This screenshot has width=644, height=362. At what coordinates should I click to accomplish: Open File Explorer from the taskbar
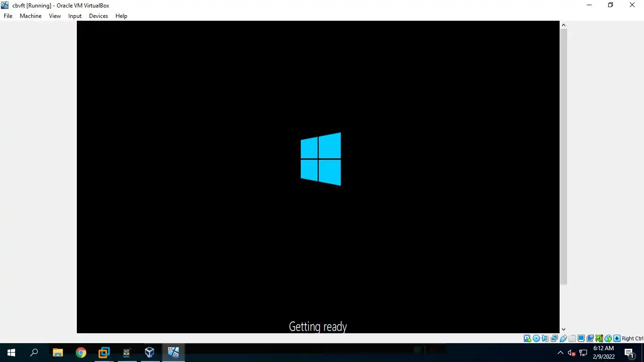click(x=58, y=353)
